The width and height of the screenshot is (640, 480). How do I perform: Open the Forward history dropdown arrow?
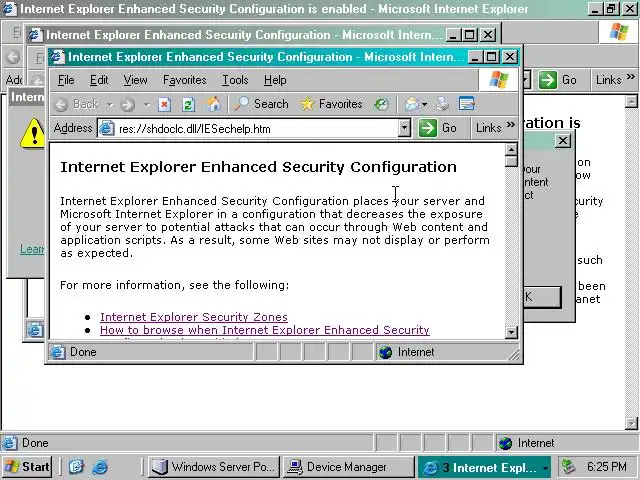click(x=147, y=105)
